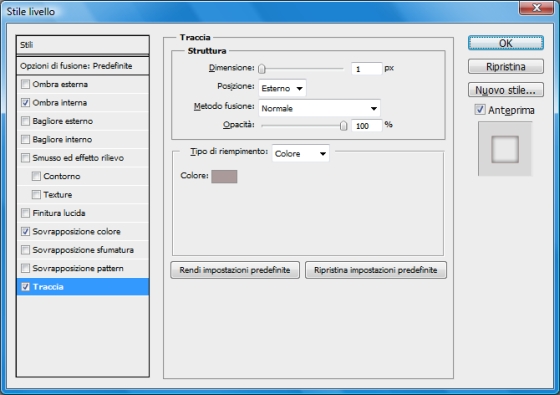The image size is (560, 395).
Task: Click the Ripristina button
Action: pyautogui.click(x=506, y=67)
